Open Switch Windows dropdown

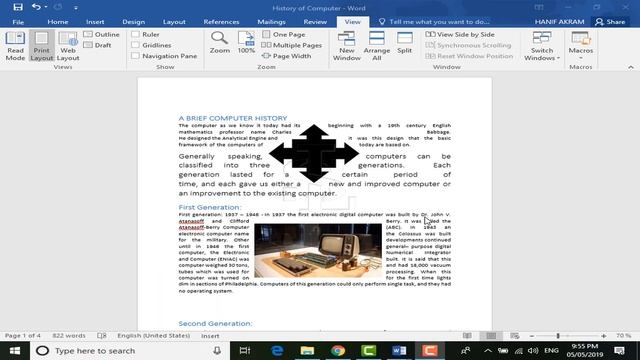542,46
